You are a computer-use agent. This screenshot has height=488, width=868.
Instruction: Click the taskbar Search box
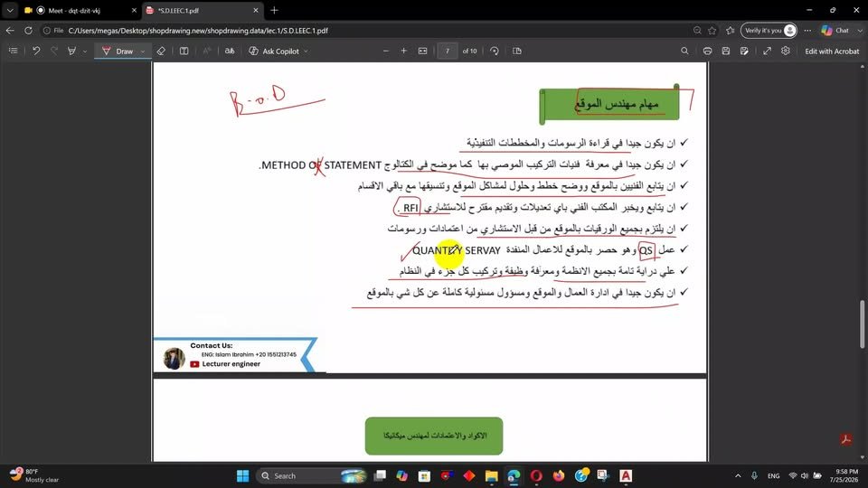click(312, 476)
